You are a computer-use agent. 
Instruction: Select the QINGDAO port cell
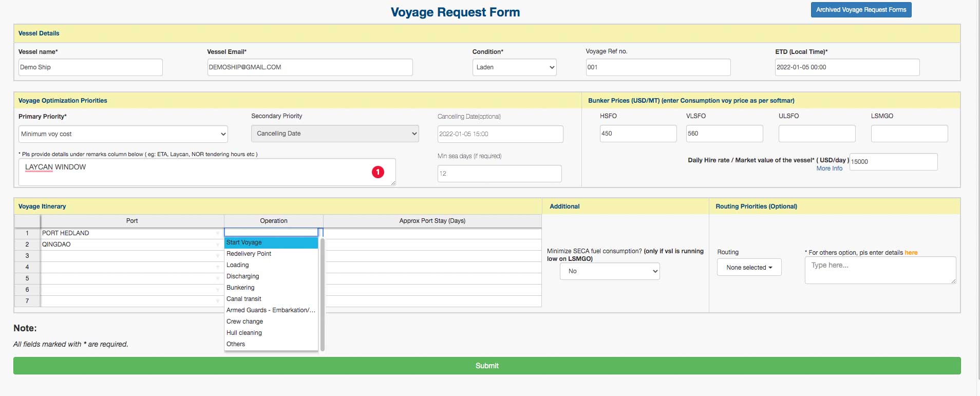[x=131, y=244]
